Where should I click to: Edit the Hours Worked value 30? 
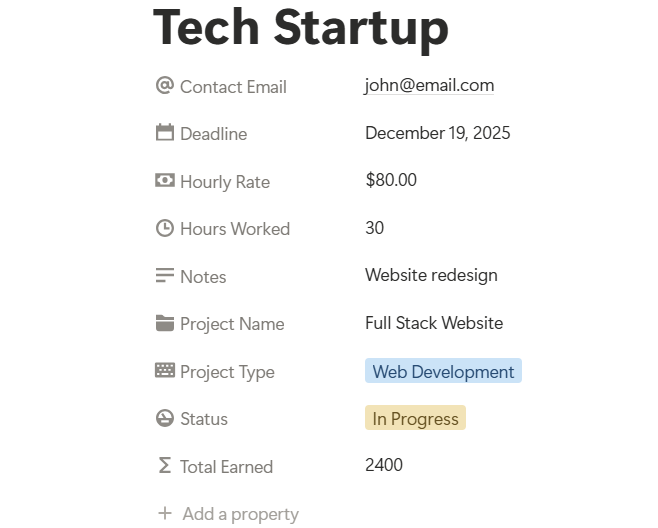(x=375, y=228)
